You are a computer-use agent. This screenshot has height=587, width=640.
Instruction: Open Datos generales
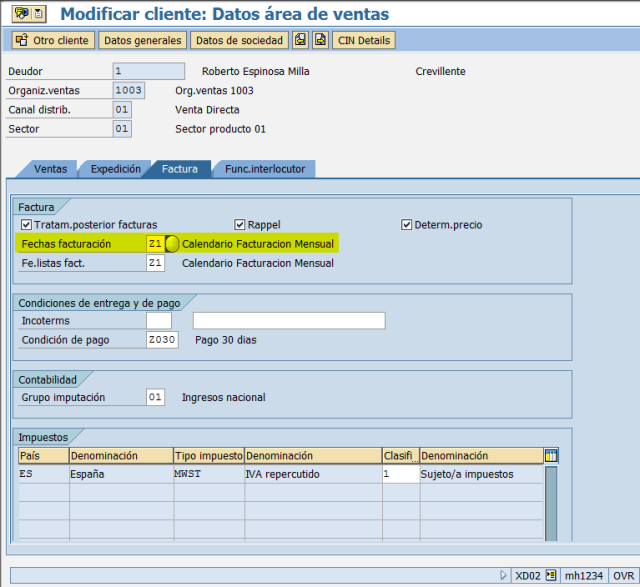pos(142,40)
